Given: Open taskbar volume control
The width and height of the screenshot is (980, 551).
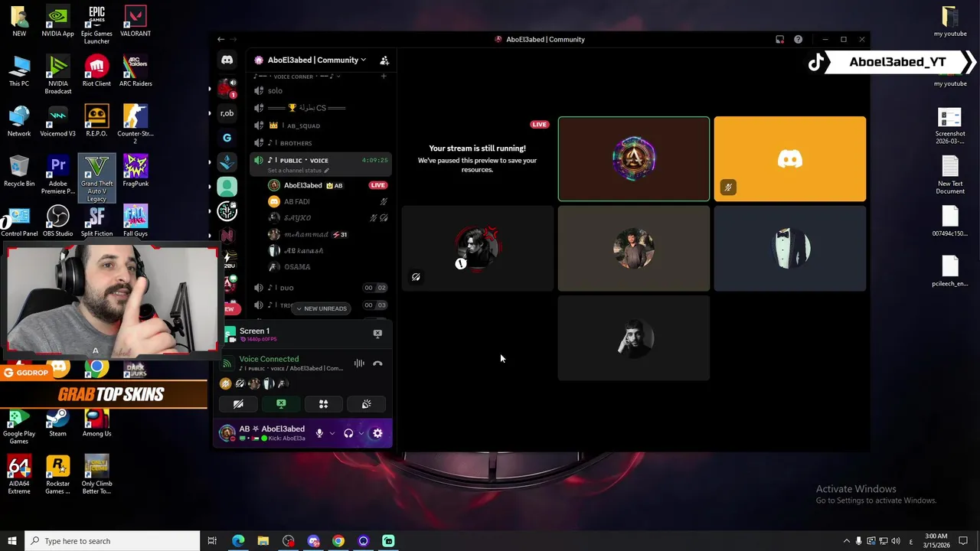Looking at the screenshot, I should [896, 541].
